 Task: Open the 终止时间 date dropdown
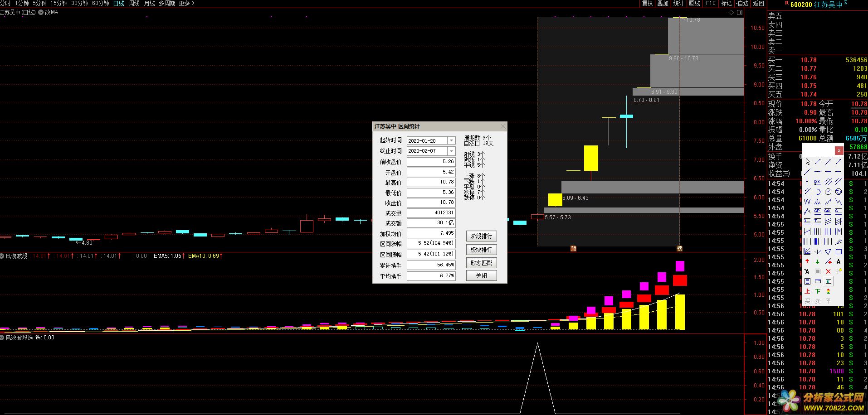pos(451,151)
